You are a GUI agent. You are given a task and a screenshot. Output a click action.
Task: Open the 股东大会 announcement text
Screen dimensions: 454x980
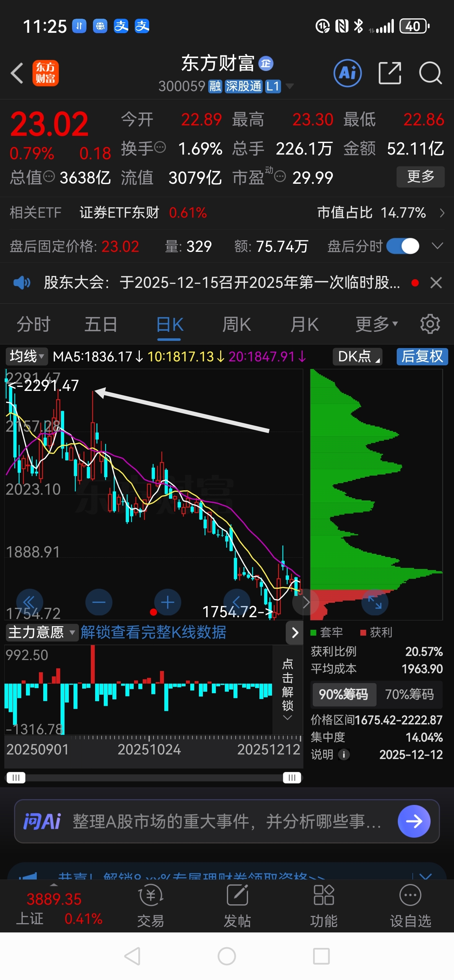[222, 283]
